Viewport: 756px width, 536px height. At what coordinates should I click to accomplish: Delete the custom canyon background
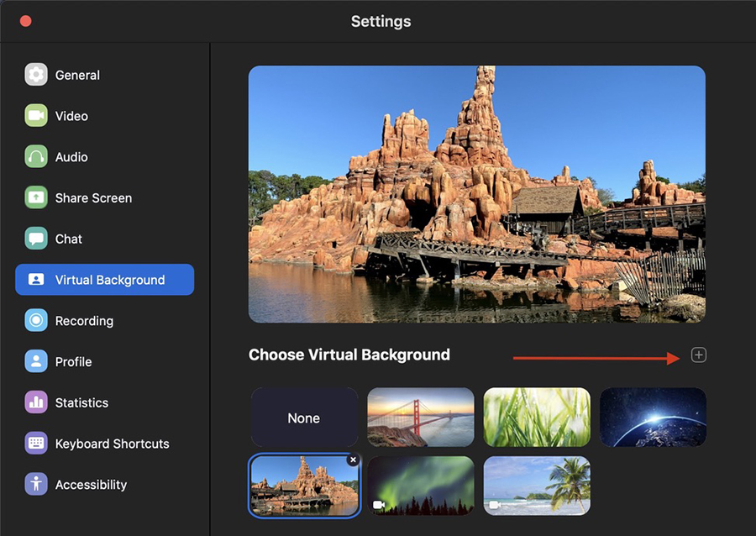[353, 460]
